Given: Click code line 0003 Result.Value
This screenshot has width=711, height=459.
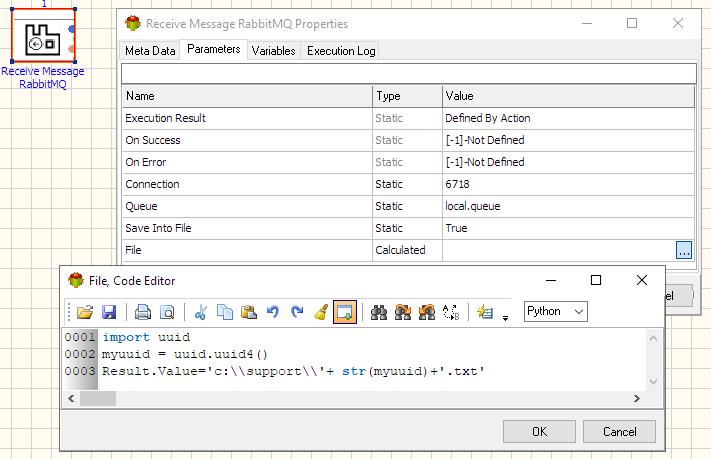Looking at the screenshot, I should click(x=293, y=371).
